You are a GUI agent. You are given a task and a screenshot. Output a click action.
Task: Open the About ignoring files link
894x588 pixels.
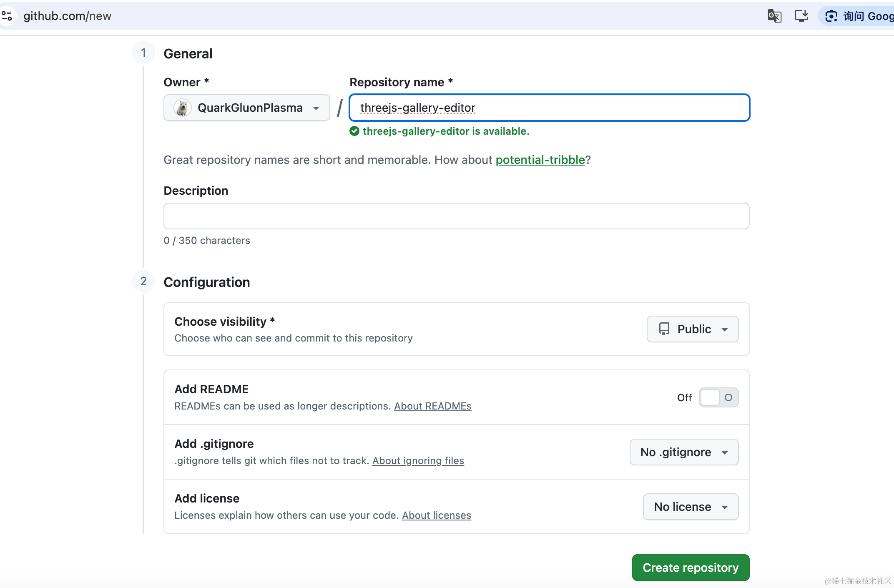click(418, 461)
